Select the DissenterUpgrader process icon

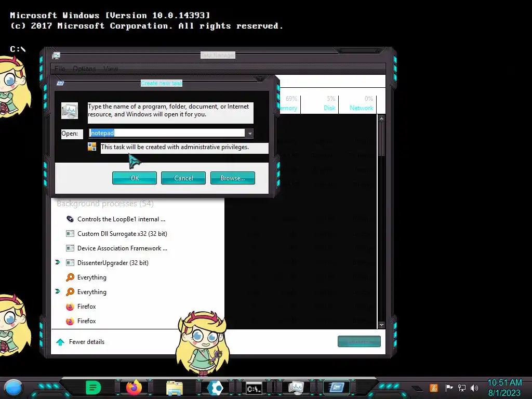click(x=70, y=263)
